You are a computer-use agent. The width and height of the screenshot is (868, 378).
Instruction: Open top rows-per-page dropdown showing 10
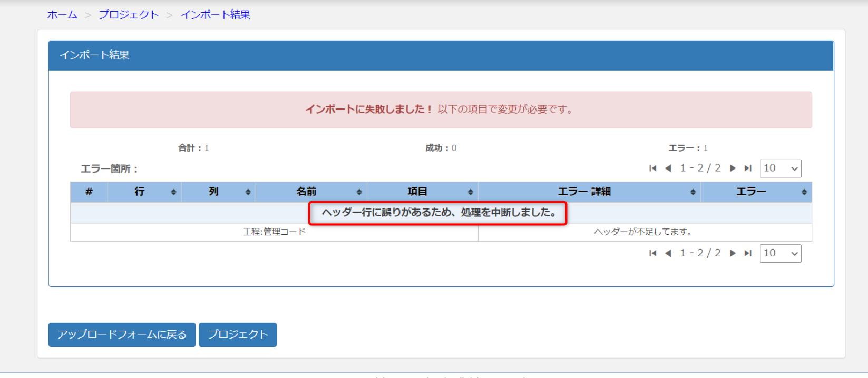(x=780, y=168)
